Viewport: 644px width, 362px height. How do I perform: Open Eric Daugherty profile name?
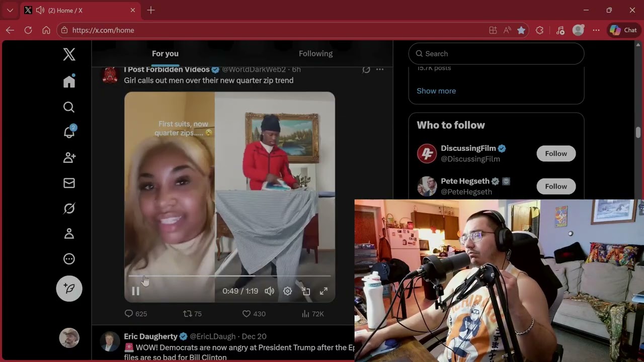click(x=150, y=336)
